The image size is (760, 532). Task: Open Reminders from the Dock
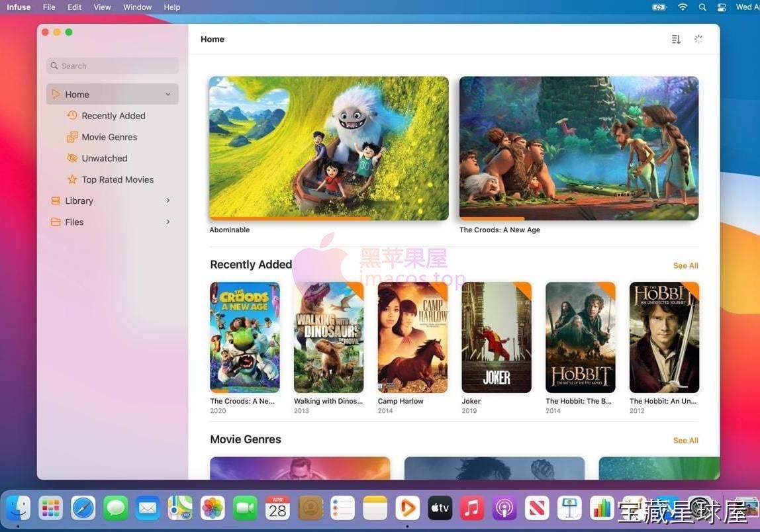click(x=343, y=508)
